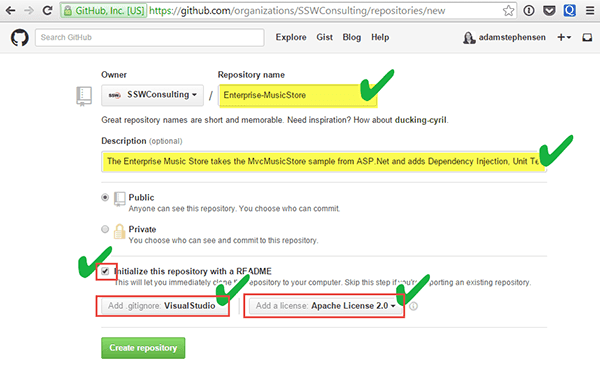Screen dimensions: 600x371
Task: Click the browser forward arrow
Action: click(29, 10)
